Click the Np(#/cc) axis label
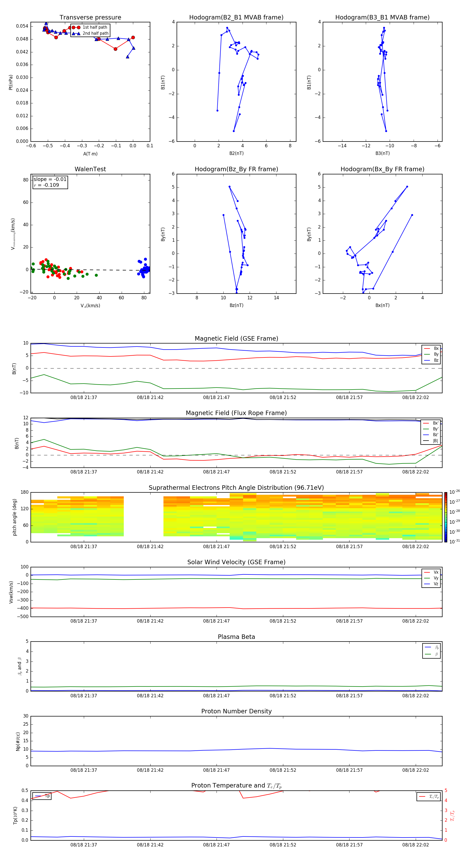The height and width of the screenshot is (868, 473). point(18,741)
